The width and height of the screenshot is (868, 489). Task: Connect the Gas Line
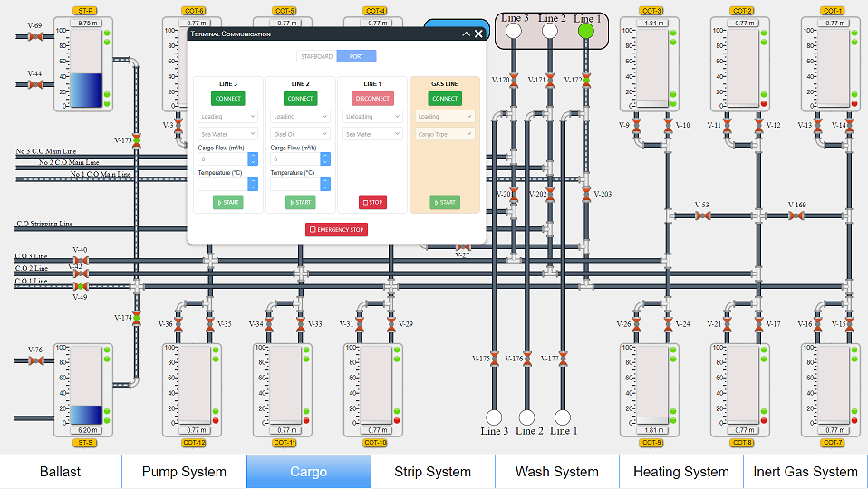click(445, 99)
